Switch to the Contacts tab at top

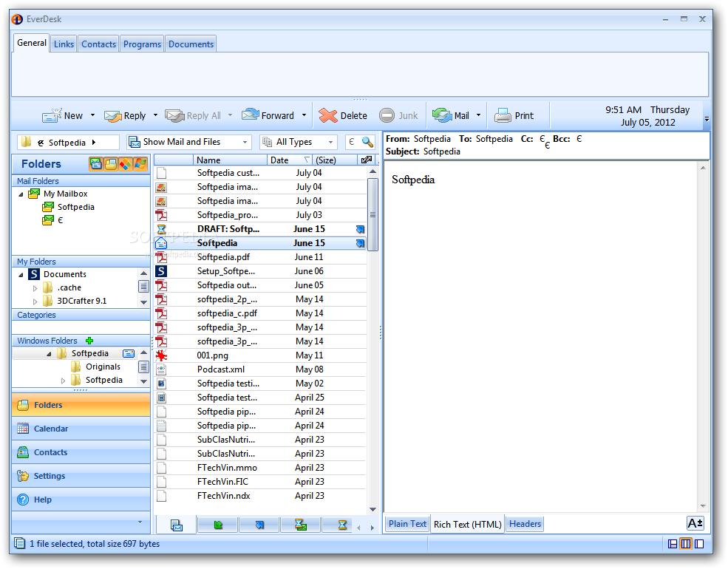pos(98,44)
